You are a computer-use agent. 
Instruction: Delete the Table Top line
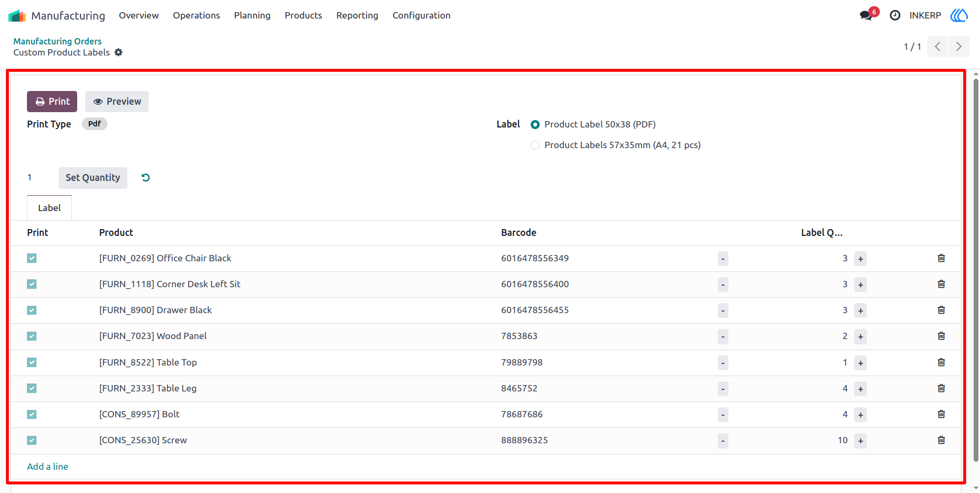[x=941, y=362]
